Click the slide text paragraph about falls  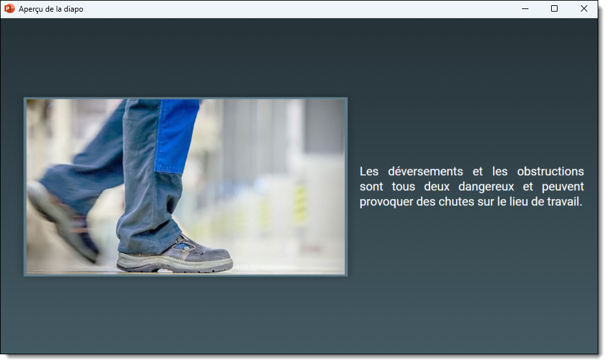pyautogui.click(x=472, y=187)
